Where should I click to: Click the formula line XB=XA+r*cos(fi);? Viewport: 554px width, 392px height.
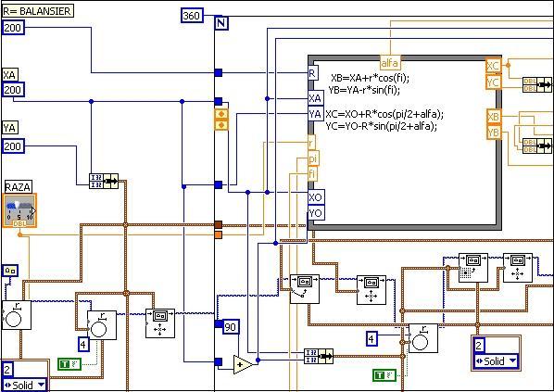tap(370, 78)
